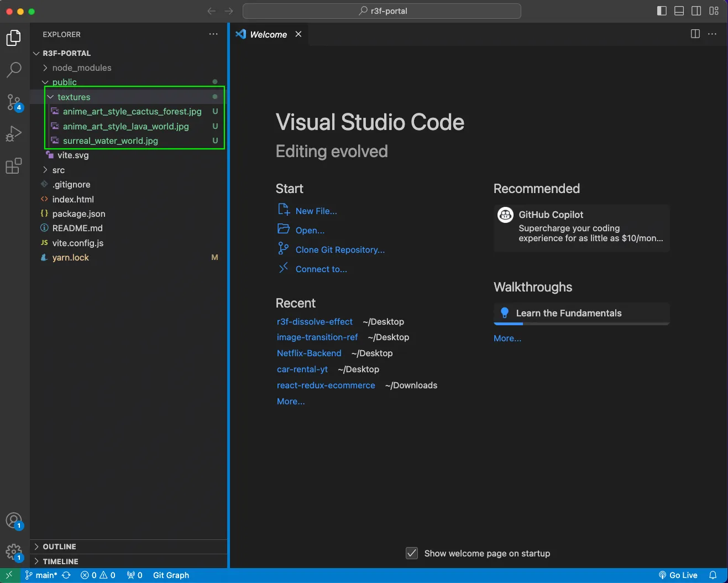Image resolution: width=728 pixels, height=583 pixels.
Task: Open Source Control view with 4 changes
Action: point(14,102)
